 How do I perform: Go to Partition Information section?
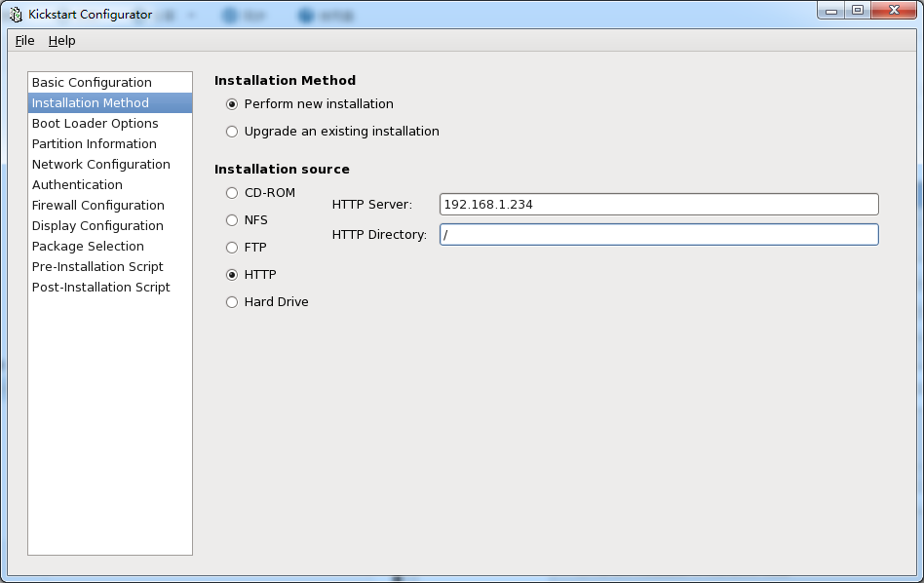109,144
